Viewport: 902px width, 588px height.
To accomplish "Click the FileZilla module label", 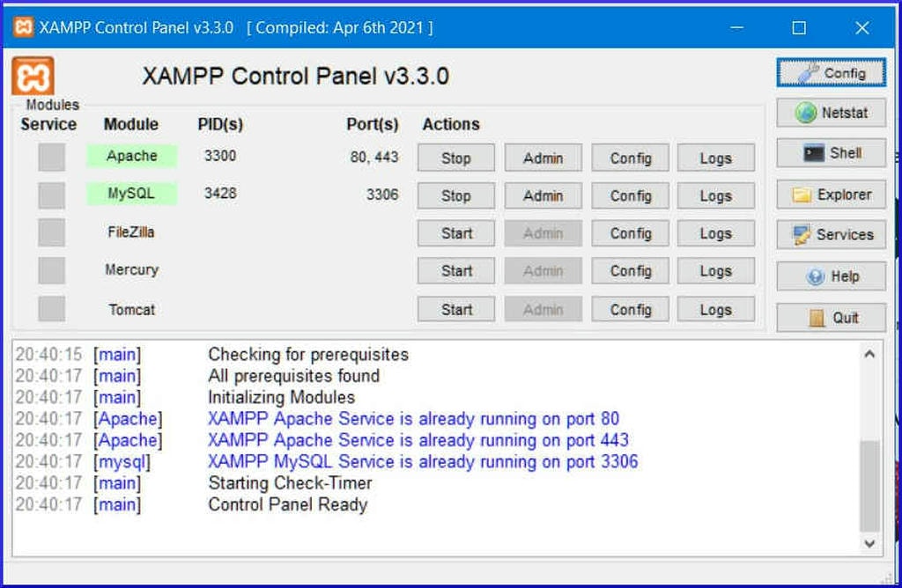I will pyautogui.click(x=131, y=232).
